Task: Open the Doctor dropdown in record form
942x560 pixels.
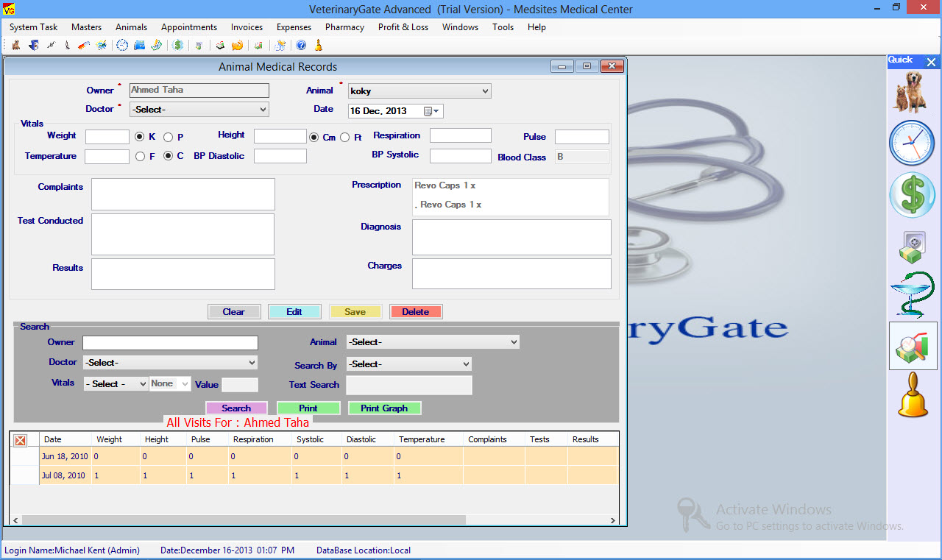Action: [199, 110]
